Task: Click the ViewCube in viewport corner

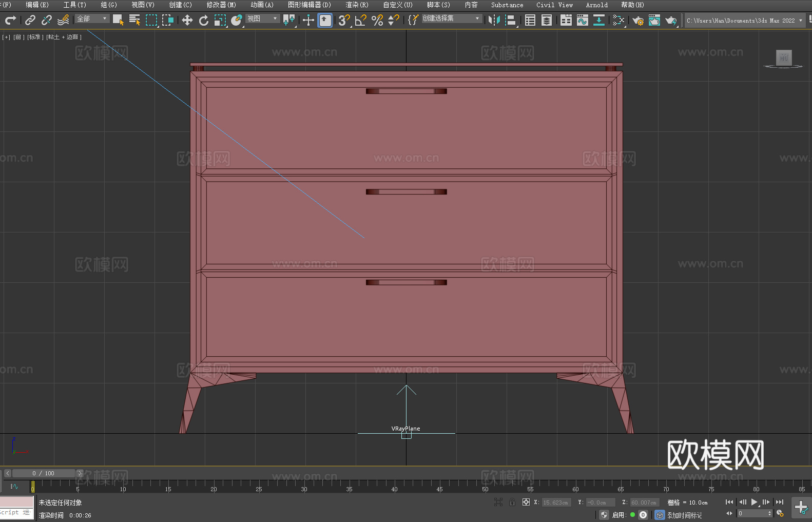Action: point(783,58)
